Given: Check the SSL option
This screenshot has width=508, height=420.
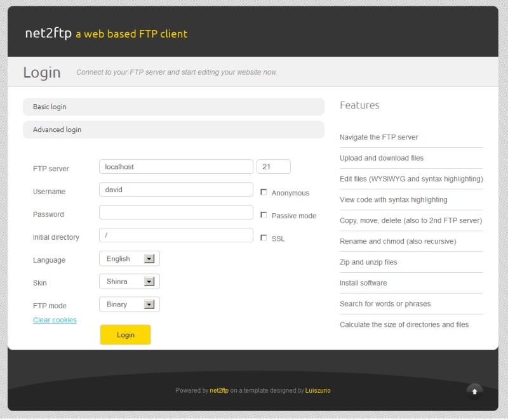Looking at the screenshot, I should 264,238.
